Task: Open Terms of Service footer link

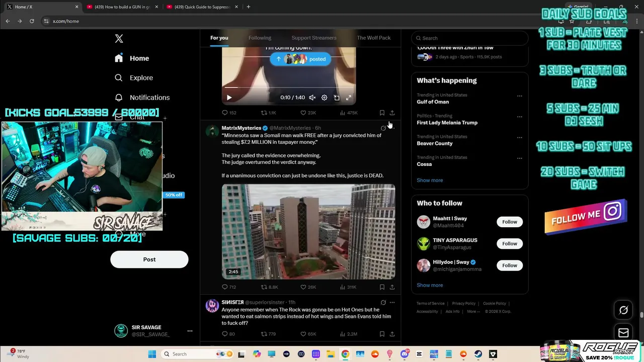Action: (x=430, y=304)
